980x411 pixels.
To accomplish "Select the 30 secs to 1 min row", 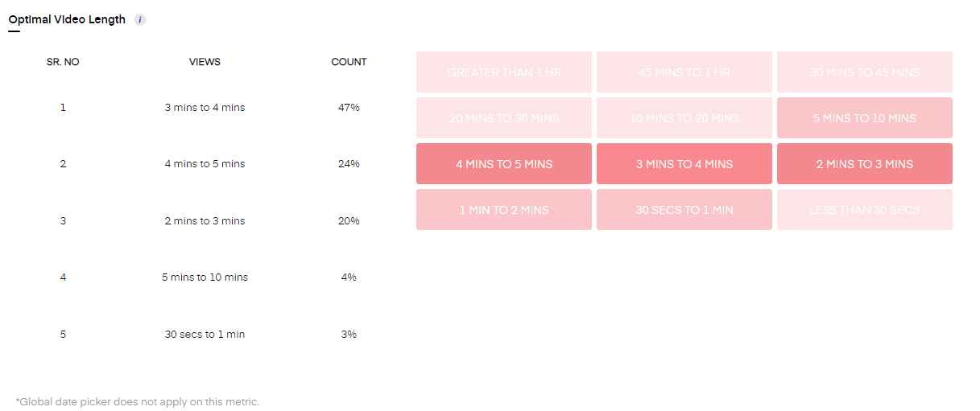I will tap(205, 335).
